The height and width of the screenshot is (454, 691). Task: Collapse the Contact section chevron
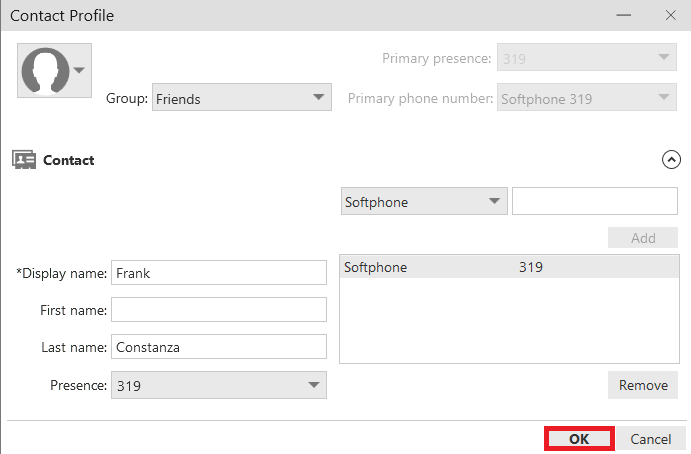point(671,160)
